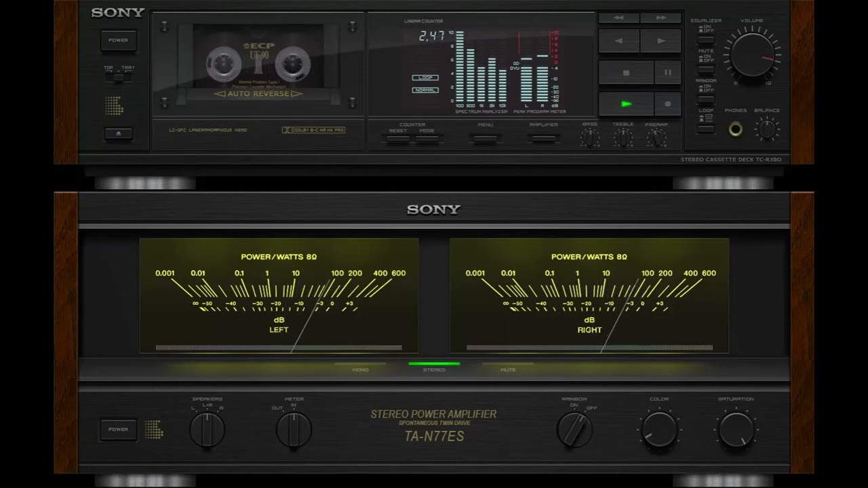Click the BASS knob
Image resolution: width=868 pixels, height=488 pixels.
click(x=590, y=138)
